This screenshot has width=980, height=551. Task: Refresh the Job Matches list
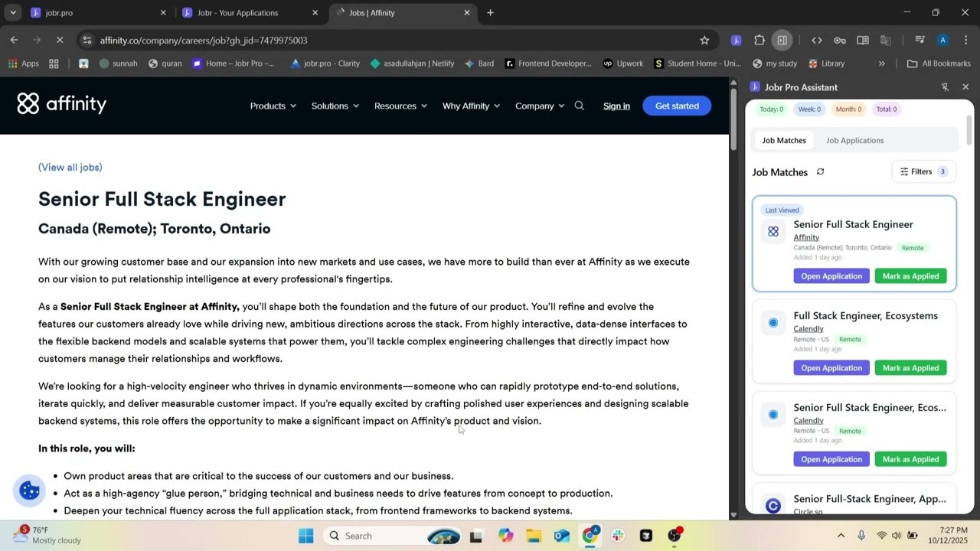[x=820, y=172]
